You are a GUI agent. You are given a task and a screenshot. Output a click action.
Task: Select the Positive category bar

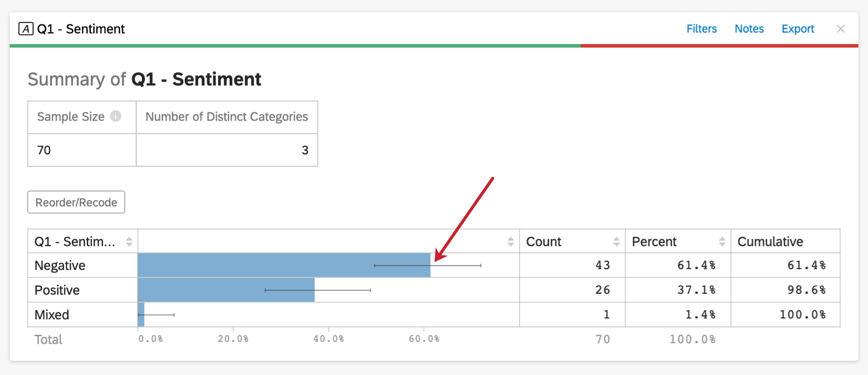point(226,290)
